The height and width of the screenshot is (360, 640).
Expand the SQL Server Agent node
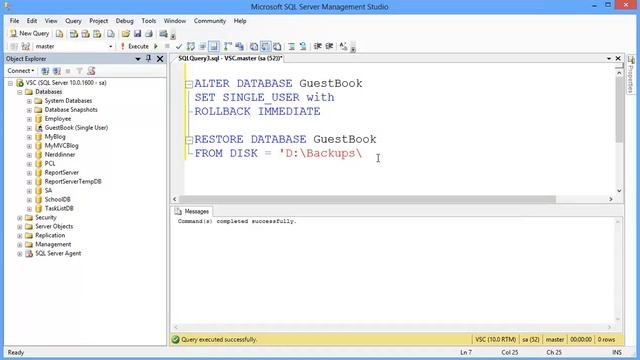(20, 254)
